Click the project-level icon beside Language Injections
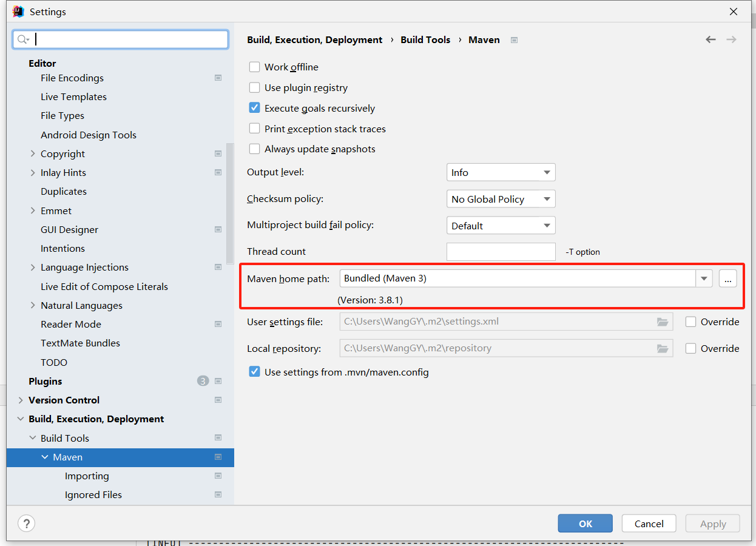Screen dimensions: 756x546 point(218,267)
